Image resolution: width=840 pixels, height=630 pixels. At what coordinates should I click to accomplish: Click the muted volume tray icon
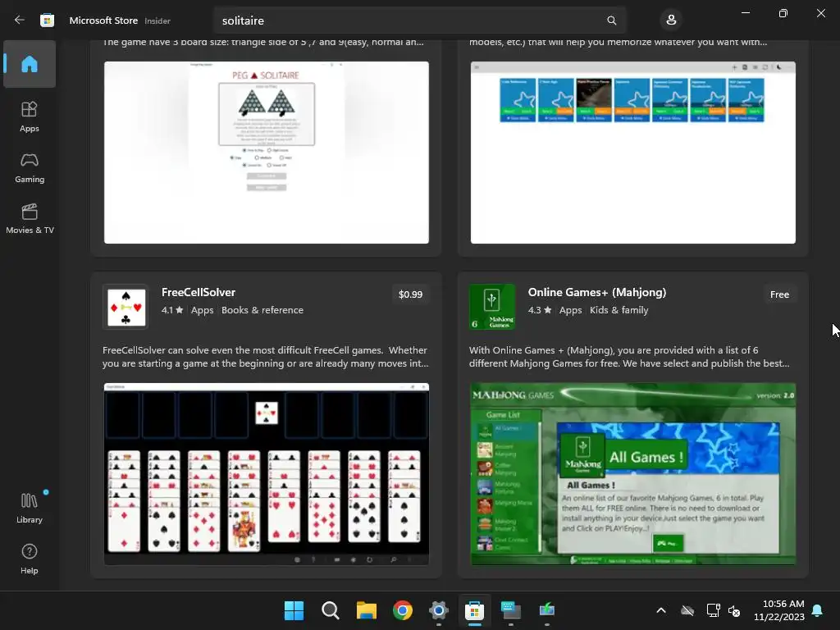click(734, 610)
